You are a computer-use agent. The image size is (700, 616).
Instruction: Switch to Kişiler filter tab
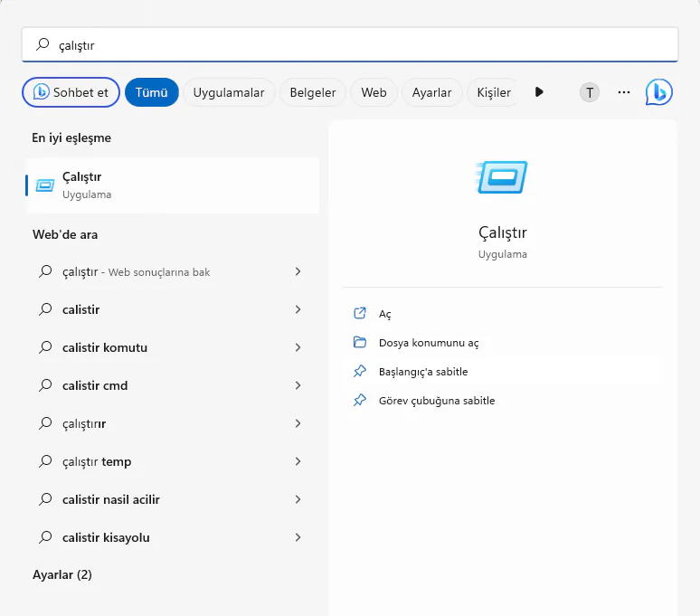(x=493, y=92)
